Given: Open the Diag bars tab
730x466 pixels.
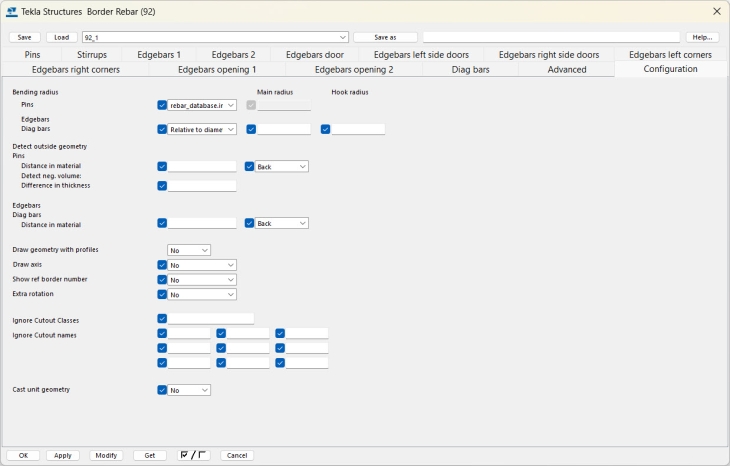Looking at the screenshot, I should 470,70.
